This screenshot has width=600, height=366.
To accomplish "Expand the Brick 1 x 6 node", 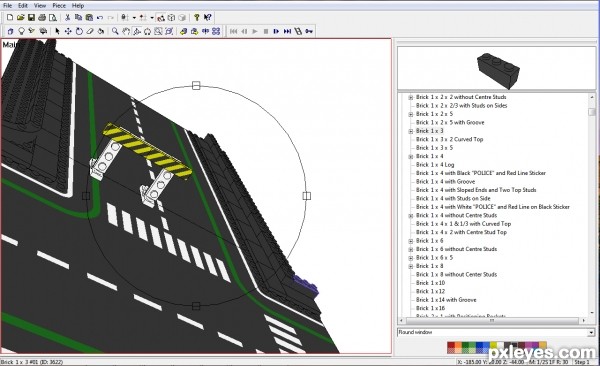I will point(410,241).
